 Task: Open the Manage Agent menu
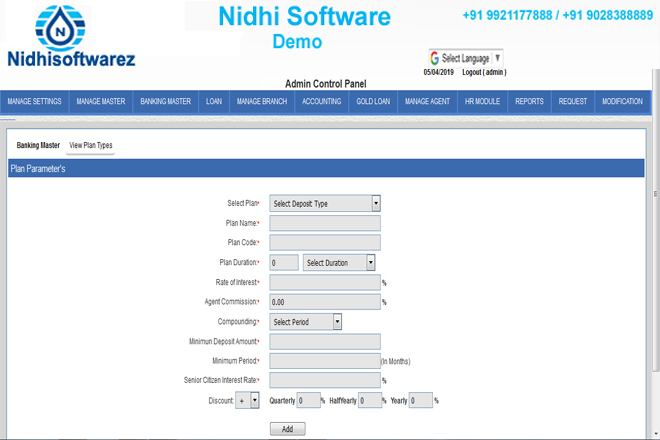[x=427, y=101]
